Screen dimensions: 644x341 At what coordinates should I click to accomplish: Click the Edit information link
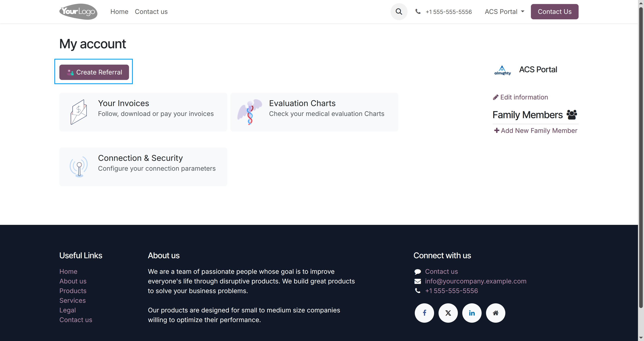point(524,97)
